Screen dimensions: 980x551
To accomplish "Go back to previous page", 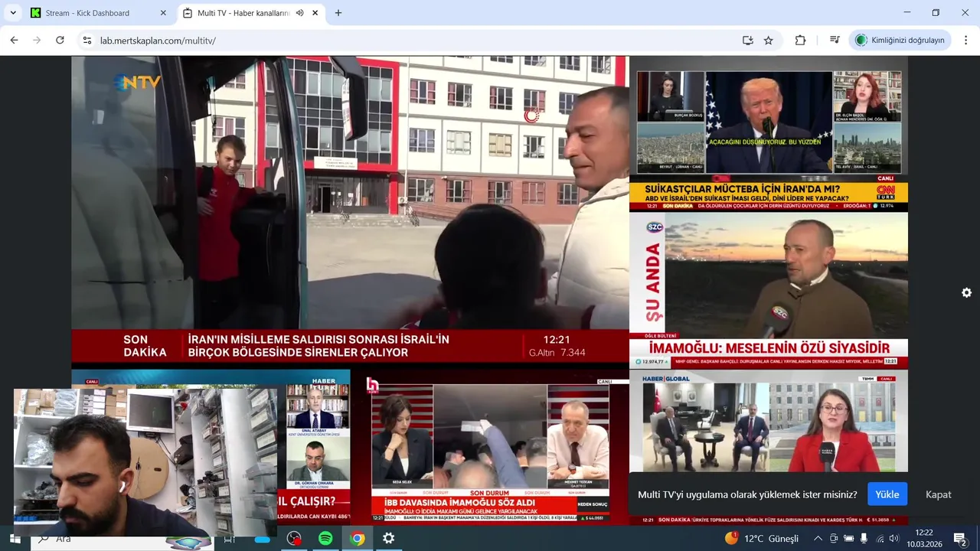I will (x=14, y=41).
